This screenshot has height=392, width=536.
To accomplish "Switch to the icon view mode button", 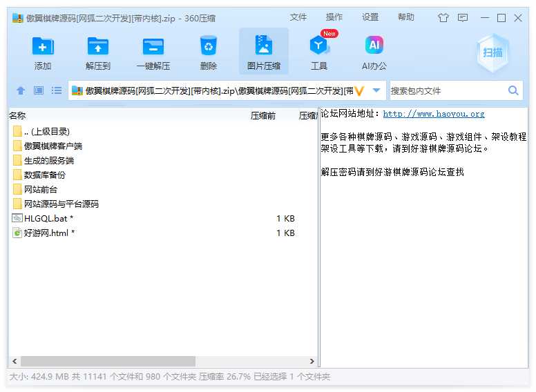I will pos(39,90).
